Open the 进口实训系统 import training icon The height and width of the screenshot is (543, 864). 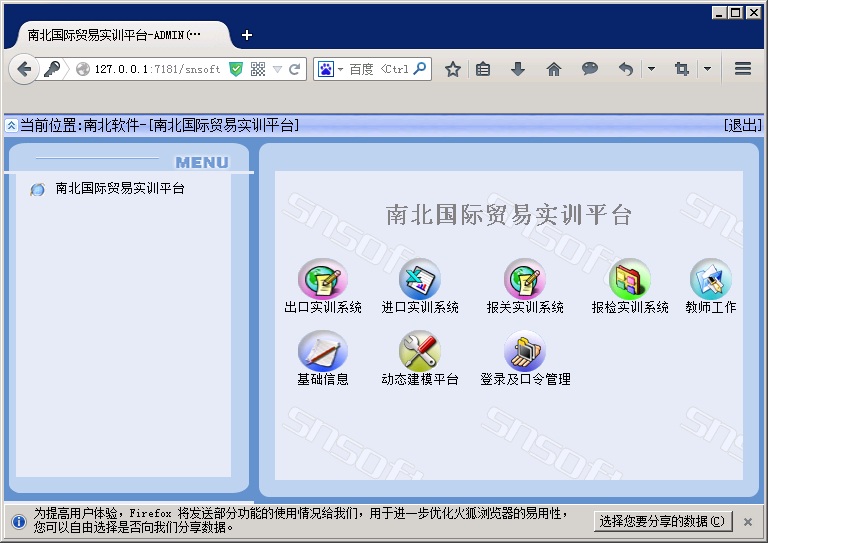tap(419, 280)
